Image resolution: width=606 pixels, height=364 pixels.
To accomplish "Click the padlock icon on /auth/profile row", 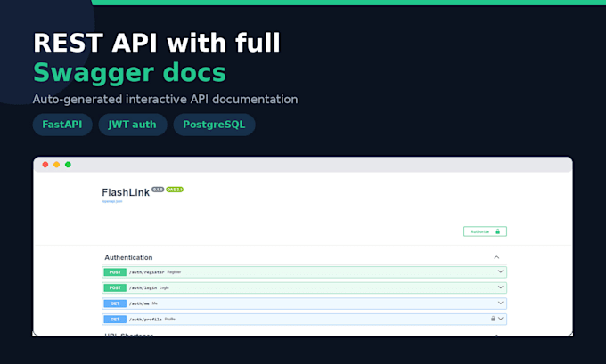I will point(493,319).
